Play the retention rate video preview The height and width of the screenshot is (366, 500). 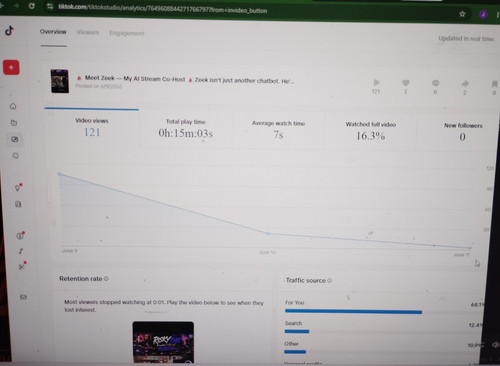[163, 342]
